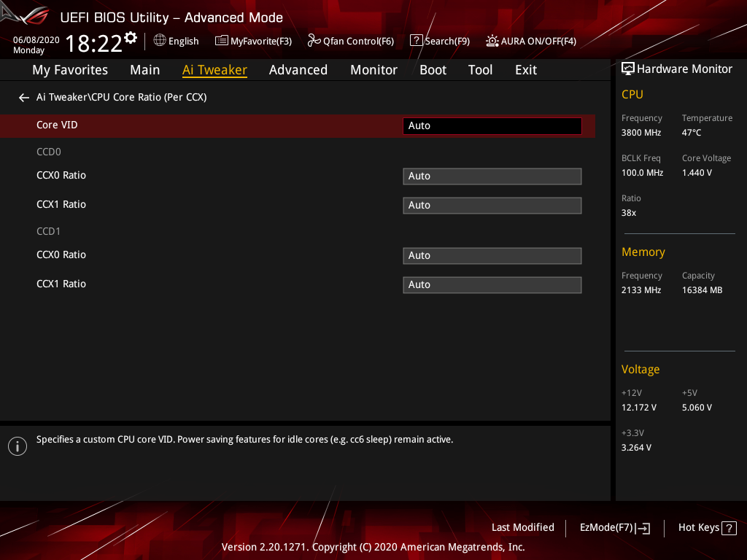Click the Version 2.20.1271 copyright text
The width and height of the screenshot is (747, 560).
pyautogui.click(x=373, y=547)
